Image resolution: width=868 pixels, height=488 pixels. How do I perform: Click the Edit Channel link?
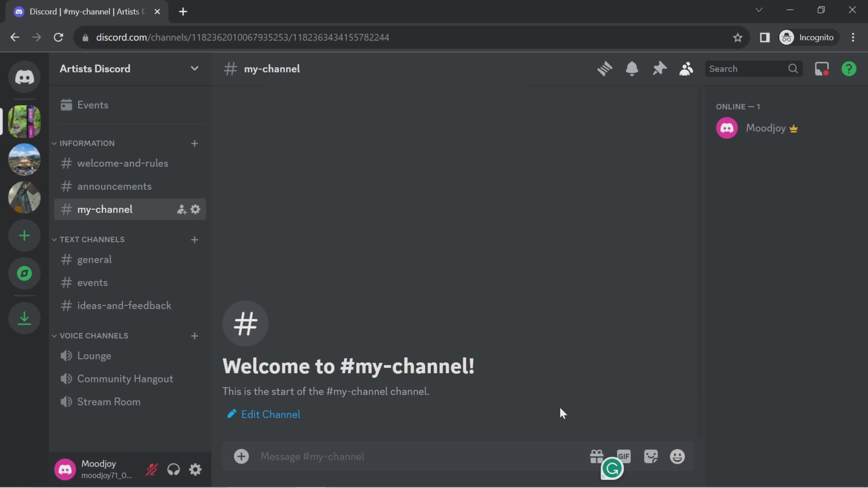tap(271, 414)
